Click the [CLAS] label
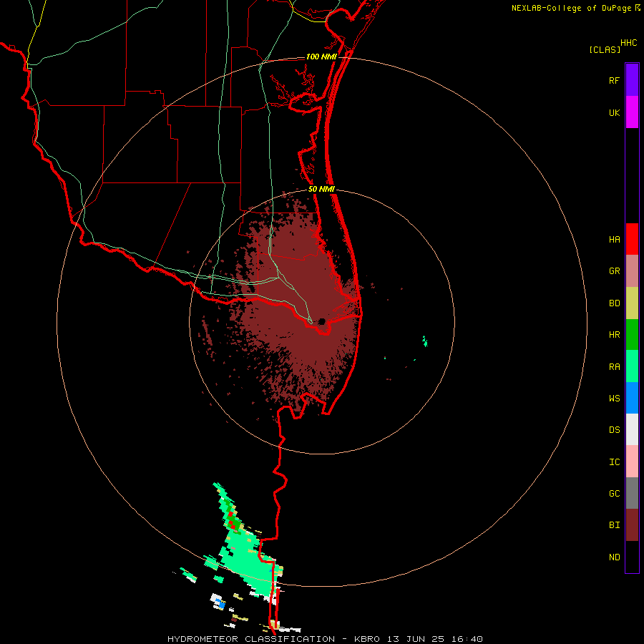 (x=605, y=49)
